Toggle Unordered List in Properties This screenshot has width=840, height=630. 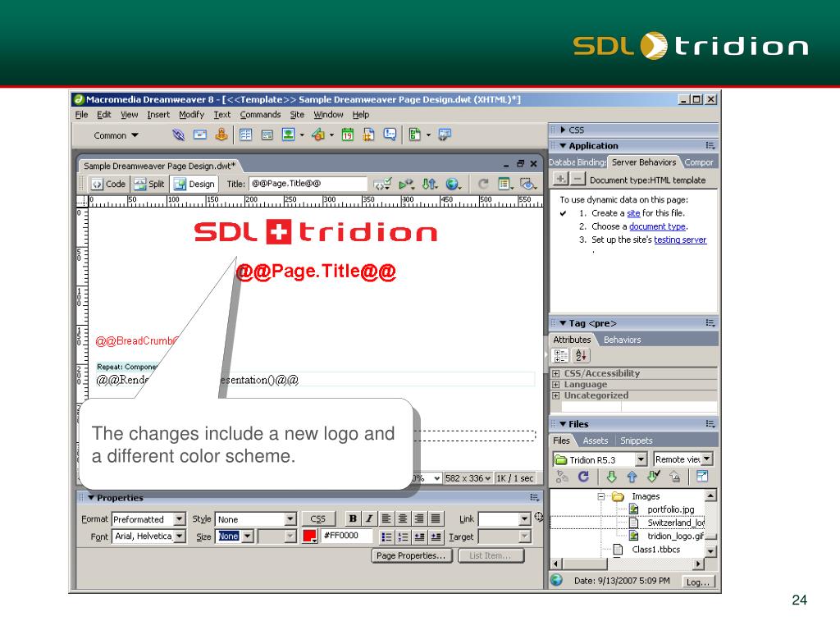(386, 536)
